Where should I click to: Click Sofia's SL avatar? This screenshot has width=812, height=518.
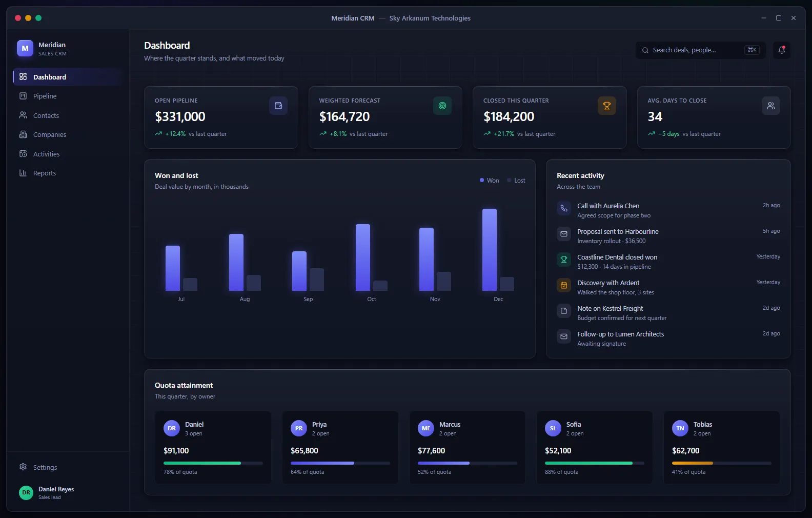click(553, 428)
